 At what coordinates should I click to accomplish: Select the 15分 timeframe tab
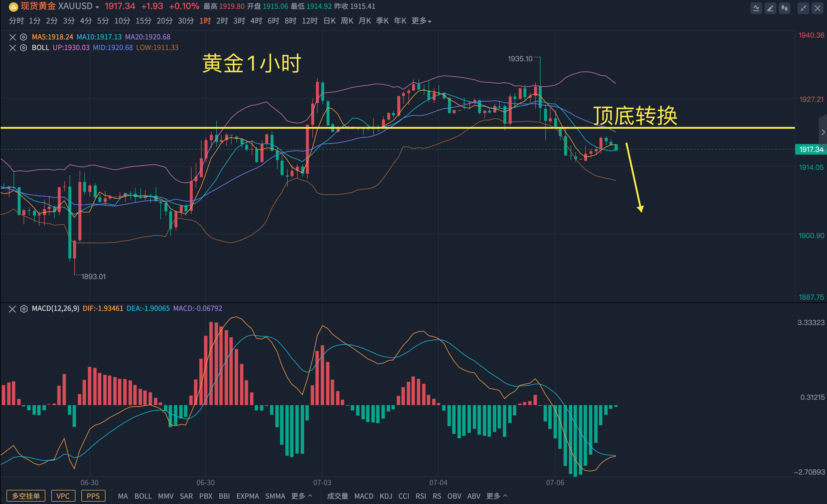(143, 21)
